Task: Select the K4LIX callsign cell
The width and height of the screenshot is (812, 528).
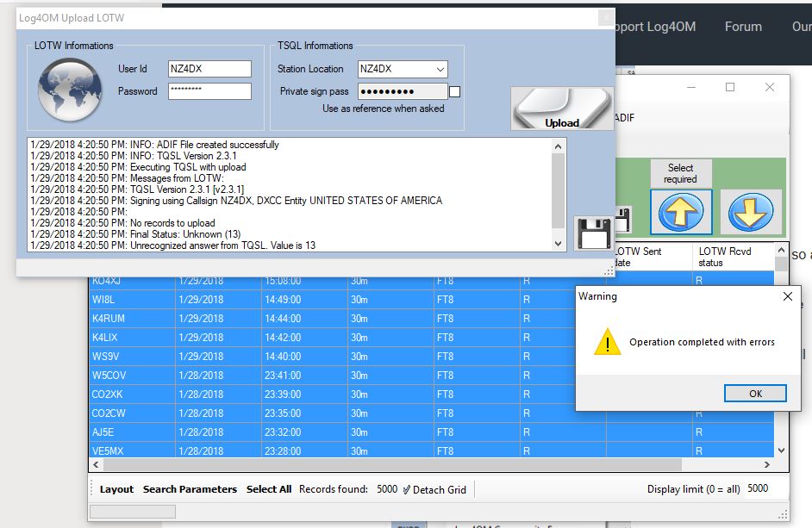Action: [132, 338]
